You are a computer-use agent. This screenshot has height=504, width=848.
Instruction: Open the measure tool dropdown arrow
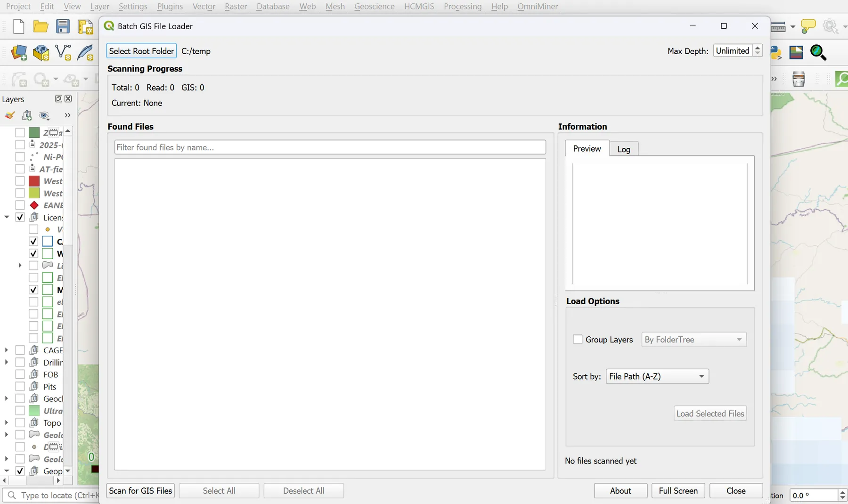(x=793, y=27)
